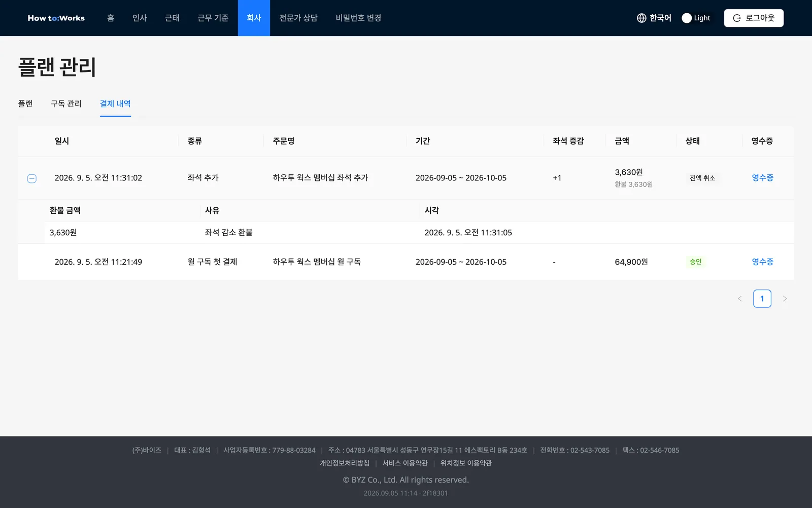Screen dimensions: 812x508
Task: Open the 위치정보 이용약관 footer link
Action: coord(466,463)
